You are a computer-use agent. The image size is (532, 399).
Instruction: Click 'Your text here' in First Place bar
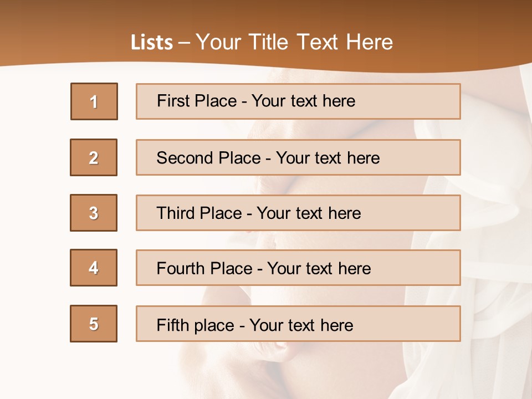[303, 101]
